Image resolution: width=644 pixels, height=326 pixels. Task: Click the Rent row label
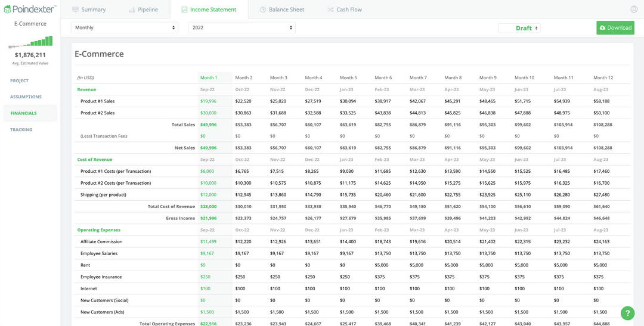(85, 265)
